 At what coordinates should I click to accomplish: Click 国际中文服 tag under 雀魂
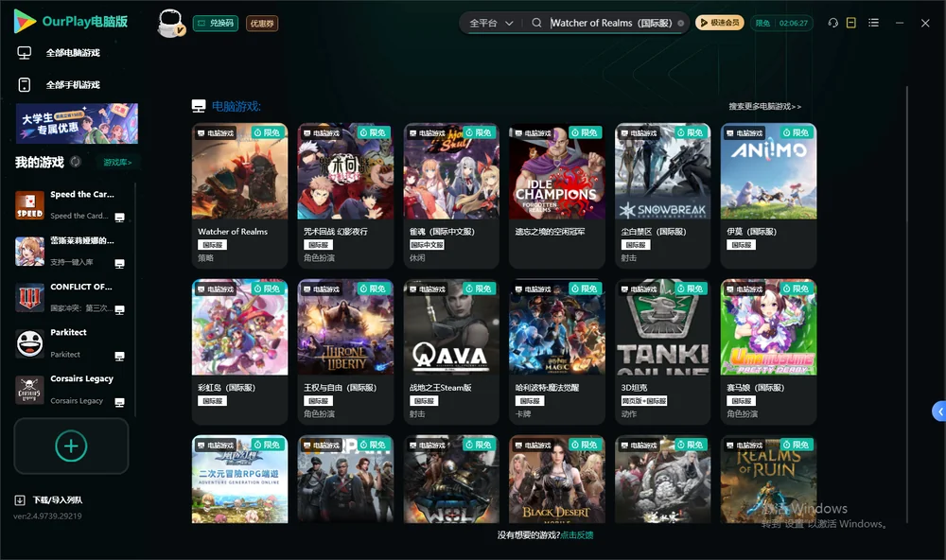coord(428,245)
